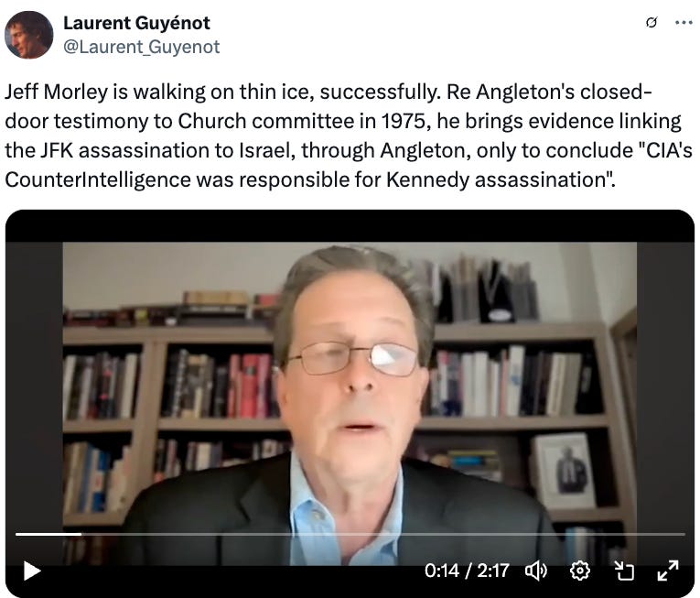Viewport: 700px width, 598px height.
Task: Toggle picture-in-picture mode icon
Action: click(x=624, y=571)
